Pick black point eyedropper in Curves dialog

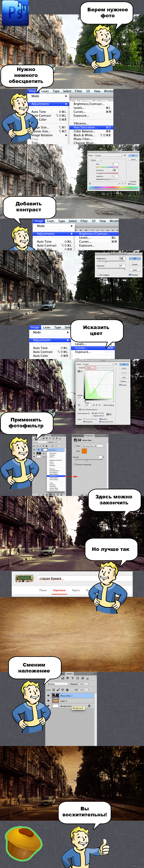[94, 405]
